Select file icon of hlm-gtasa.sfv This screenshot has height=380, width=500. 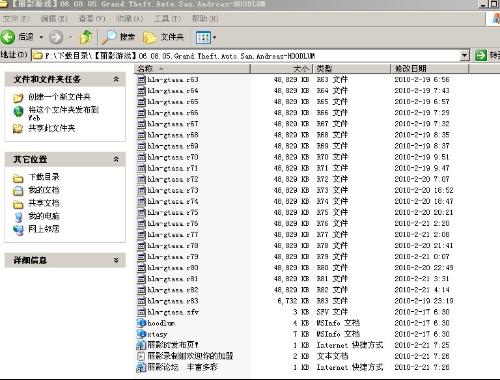[x=142, y=312]
